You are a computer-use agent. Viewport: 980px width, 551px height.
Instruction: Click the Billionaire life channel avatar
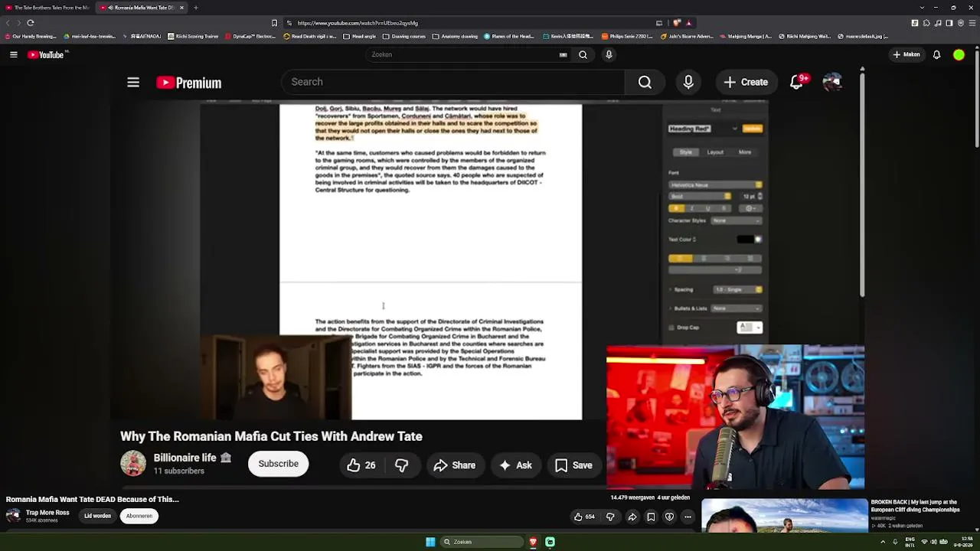[133, 463]
